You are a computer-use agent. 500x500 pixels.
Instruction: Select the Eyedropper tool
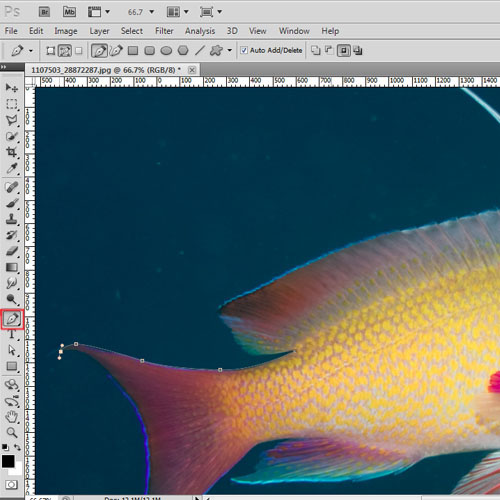pyautogui.click(x=12, y=168)
